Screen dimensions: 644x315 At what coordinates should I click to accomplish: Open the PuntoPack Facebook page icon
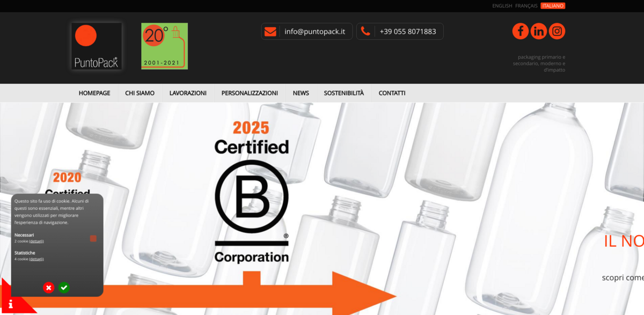[520, 31]
